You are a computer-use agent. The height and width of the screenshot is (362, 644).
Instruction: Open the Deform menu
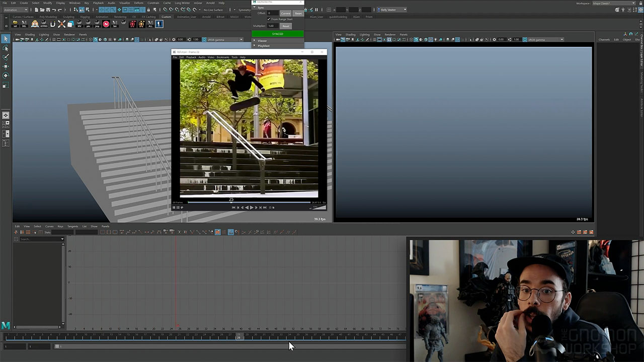(138, 3)
